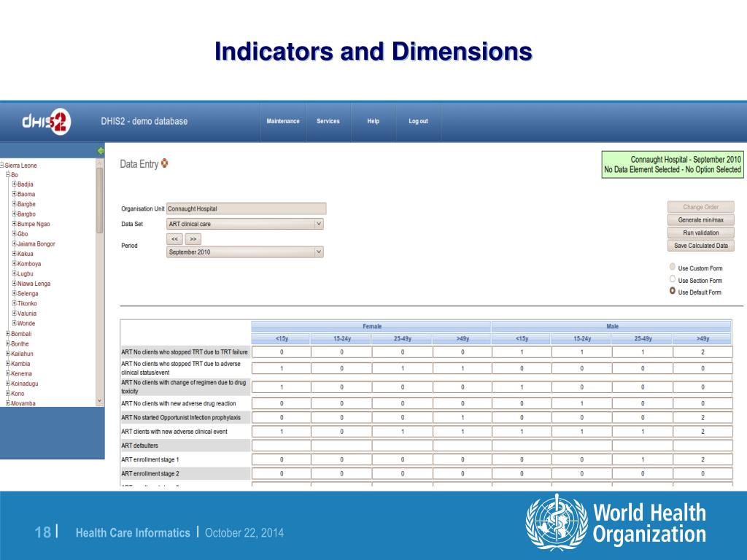Click the 'Connaught Hospital - September 2010' status box

pos(672,164)
